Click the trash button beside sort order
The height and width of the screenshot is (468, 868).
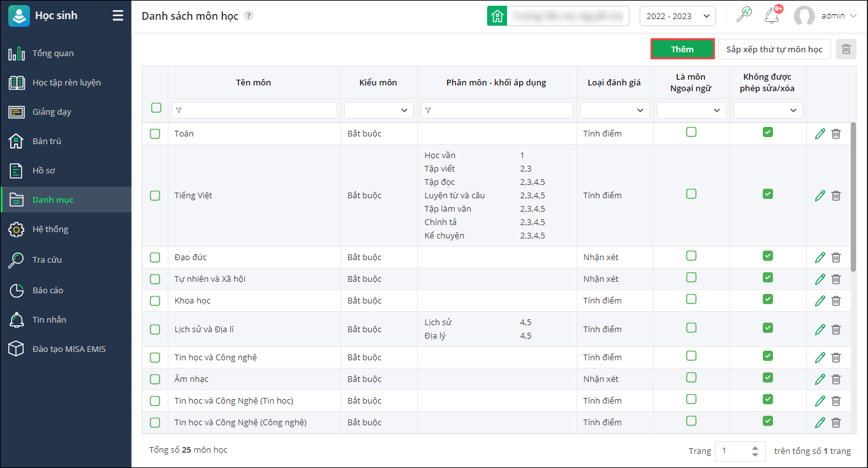pyautogui.click(x=846, y=49)
